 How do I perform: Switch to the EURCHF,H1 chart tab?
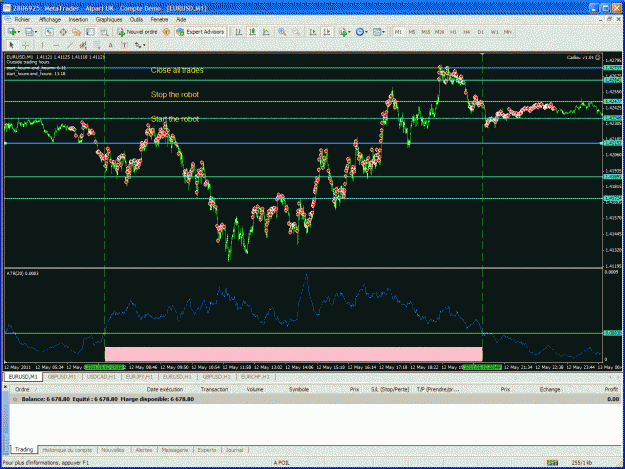click(x=255, y=377)
